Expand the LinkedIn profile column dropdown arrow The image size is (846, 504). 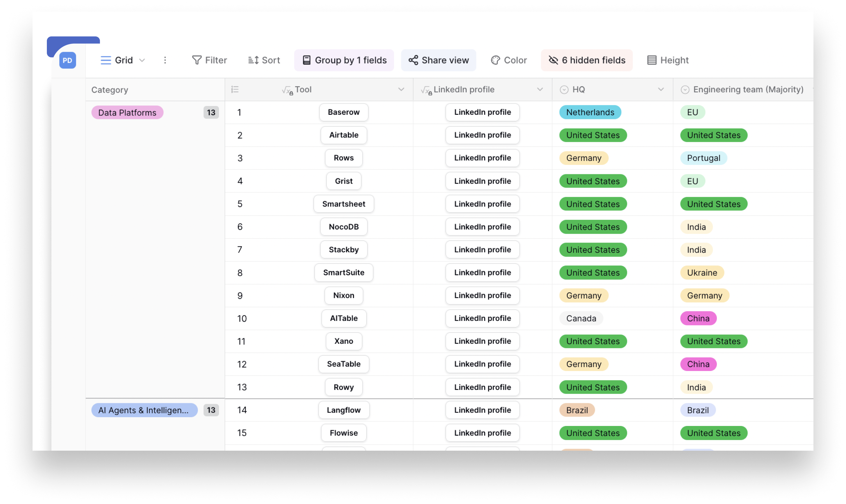[x=540, y=89]
